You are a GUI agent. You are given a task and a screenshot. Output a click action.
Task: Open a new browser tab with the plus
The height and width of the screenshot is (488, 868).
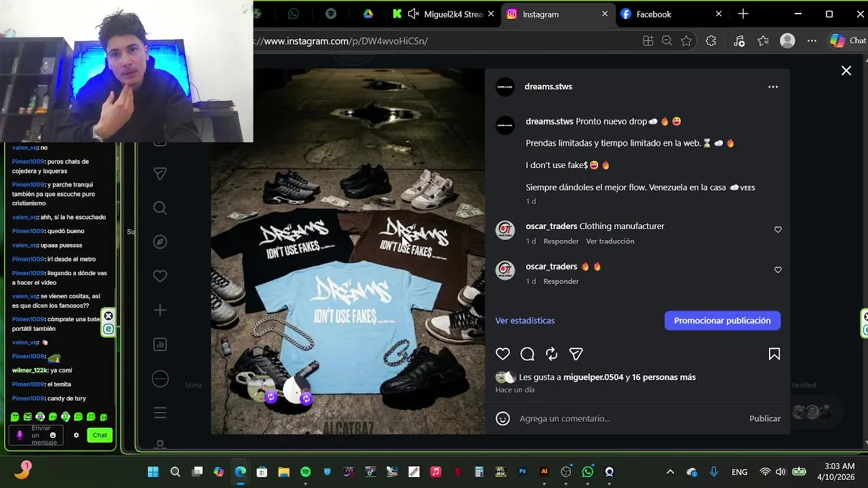(743, 14)
